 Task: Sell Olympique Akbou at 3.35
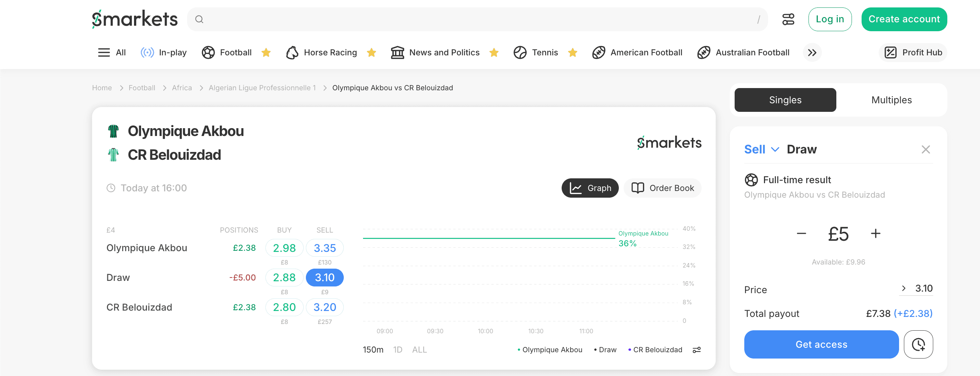tap(324, 248)
